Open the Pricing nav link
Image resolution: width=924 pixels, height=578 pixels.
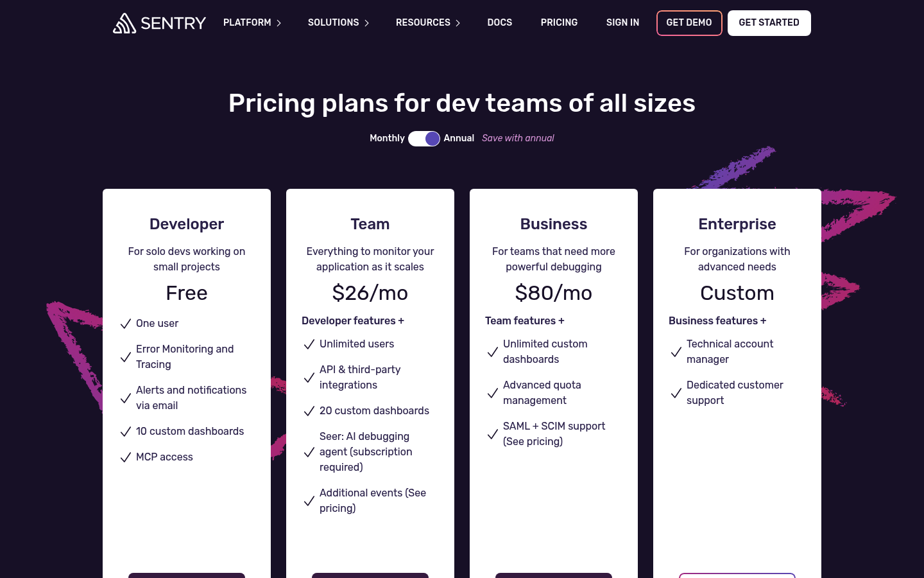(x=559, y=22)
